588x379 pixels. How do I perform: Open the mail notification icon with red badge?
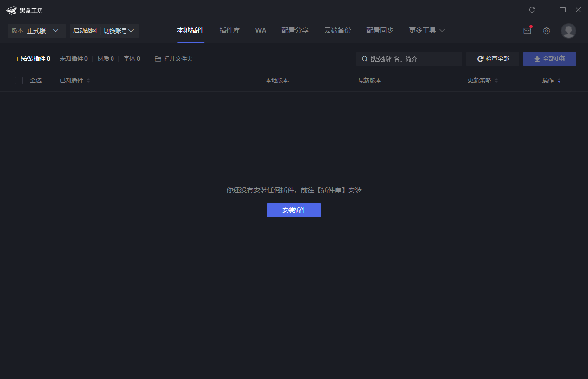527,30
